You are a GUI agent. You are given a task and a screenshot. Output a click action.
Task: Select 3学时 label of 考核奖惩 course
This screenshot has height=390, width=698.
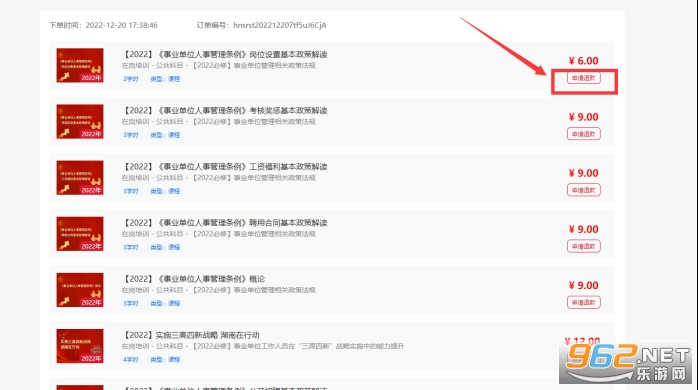(130, 135)
